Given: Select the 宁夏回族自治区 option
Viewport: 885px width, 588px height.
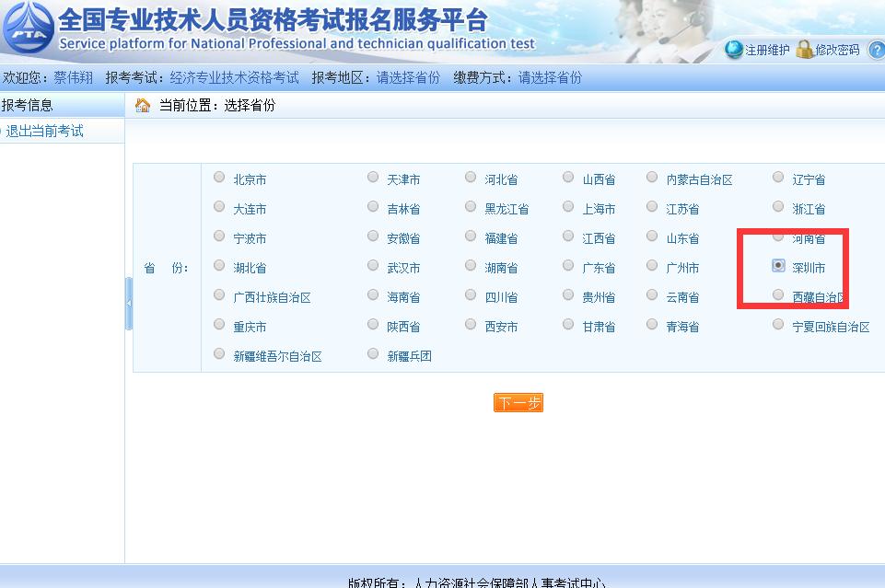Looking at the screenshot, I should point(778,325).
